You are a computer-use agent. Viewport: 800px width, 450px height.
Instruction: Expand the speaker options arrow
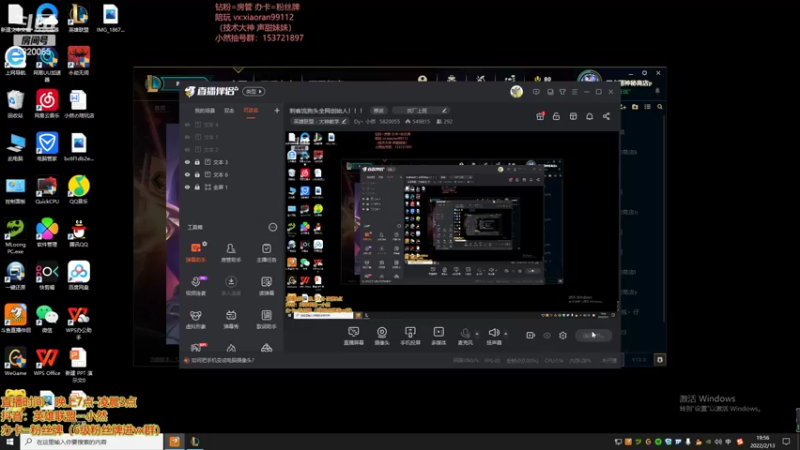(506, 334)
